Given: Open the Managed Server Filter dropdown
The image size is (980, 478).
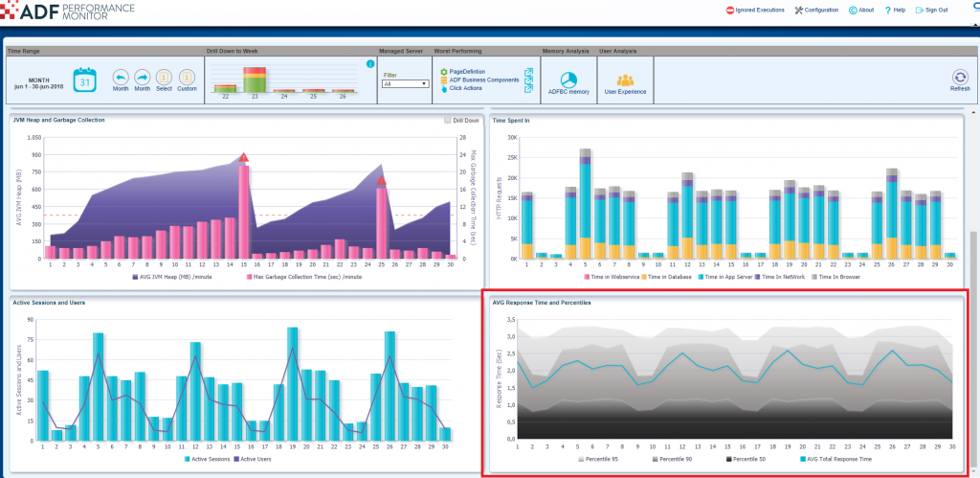Looking at the screenshot, I should pyautogui.click(x=405, y=83).
